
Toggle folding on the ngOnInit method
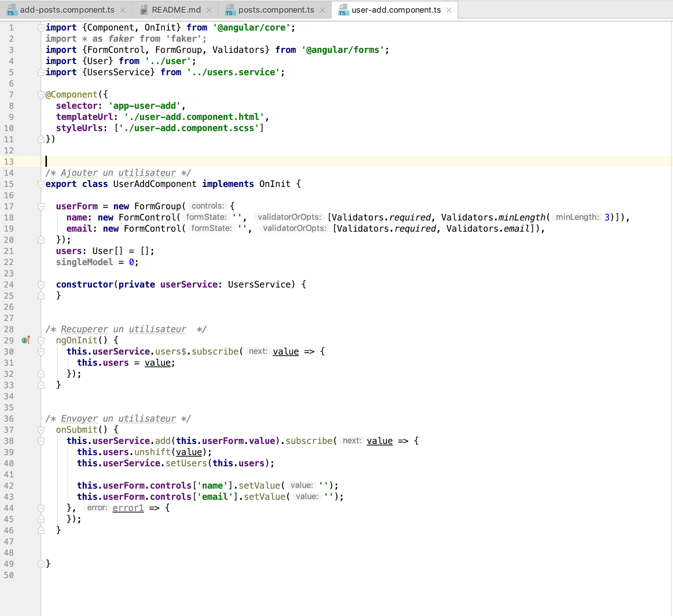pyautogui.click(x=40, y=340)
